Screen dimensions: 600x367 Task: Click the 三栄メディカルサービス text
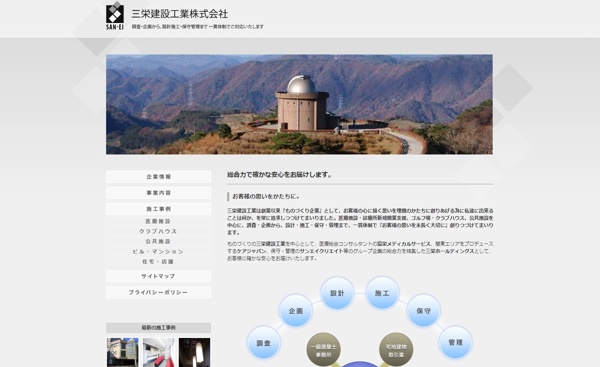404,244
